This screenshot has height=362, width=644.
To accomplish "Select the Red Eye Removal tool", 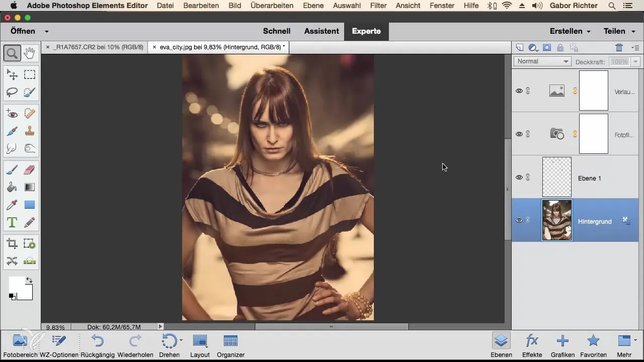I will [12, 113].
